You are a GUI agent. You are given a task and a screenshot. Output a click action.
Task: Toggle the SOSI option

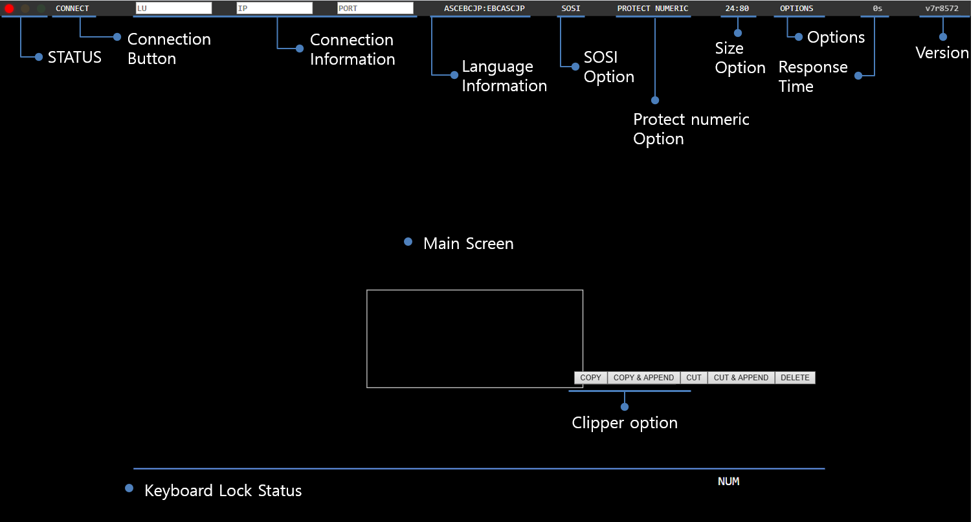click(571, 8)
